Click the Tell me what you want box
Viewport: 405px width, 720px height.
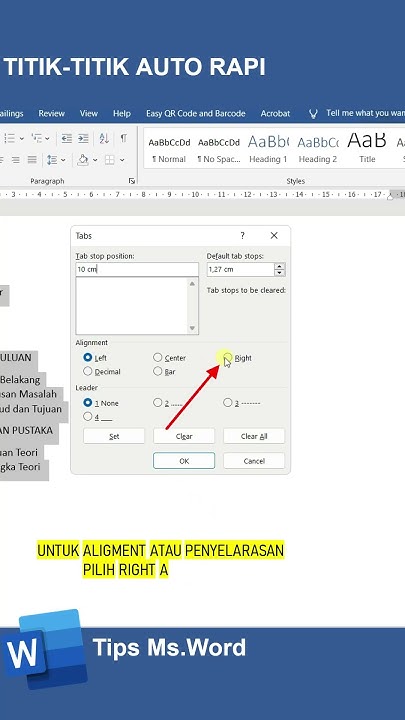point(365,113)
